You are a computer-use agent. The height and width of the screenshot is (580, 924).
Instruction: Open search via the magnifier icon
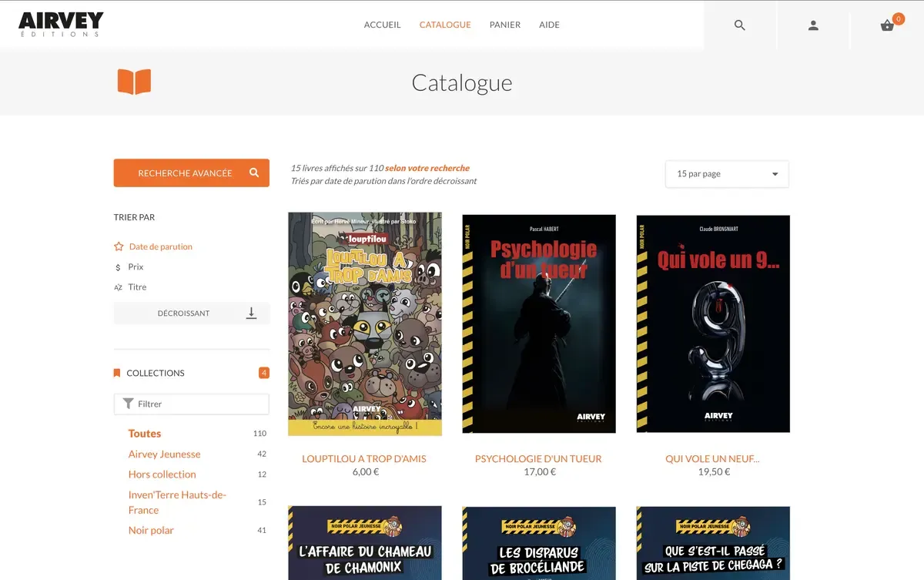[739, 25]
